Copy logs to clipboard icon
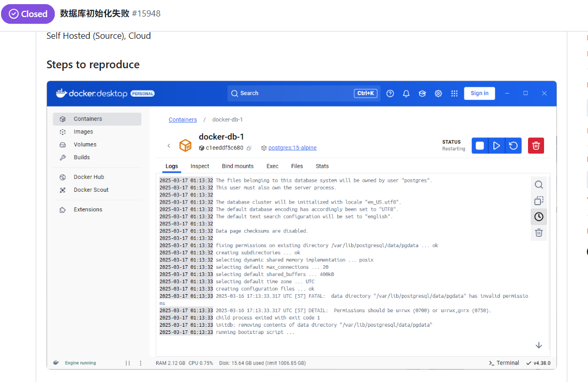This screenshot has width=588, height=382. pos(539,201)
